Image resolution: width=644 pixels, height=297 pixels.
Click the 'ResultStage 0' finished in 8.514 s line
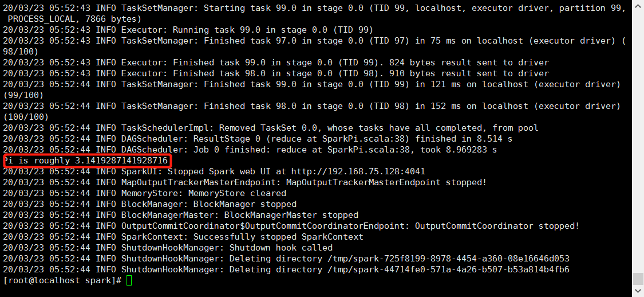tap(258, 139)
